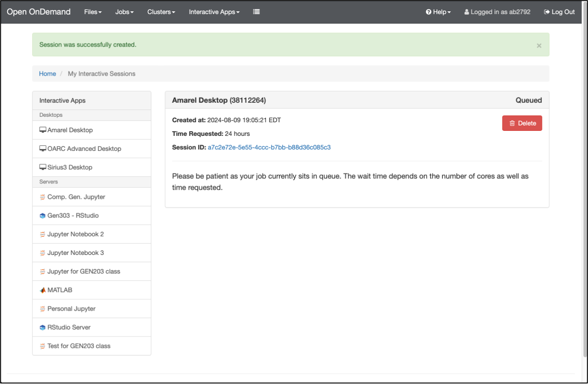Viewport: 588px width, 384px height.
Task: Click the OARC Advanced Desktop monitor icon
Action: point(43,149)
